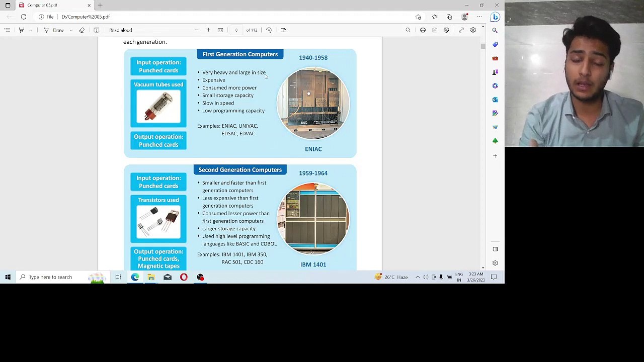Expand the Draw pen options dropdown
This screenshot has width=644, height=362.
[x=70, y=30]
